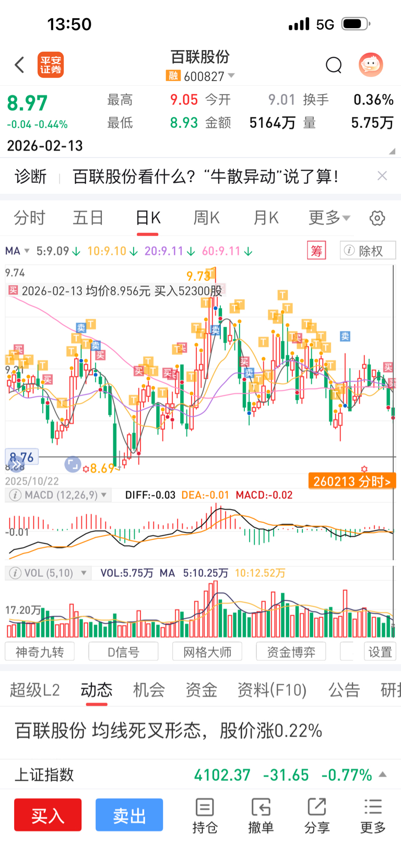
Task: Tap the red 买入 button
Action: click(x=48, y=815)
